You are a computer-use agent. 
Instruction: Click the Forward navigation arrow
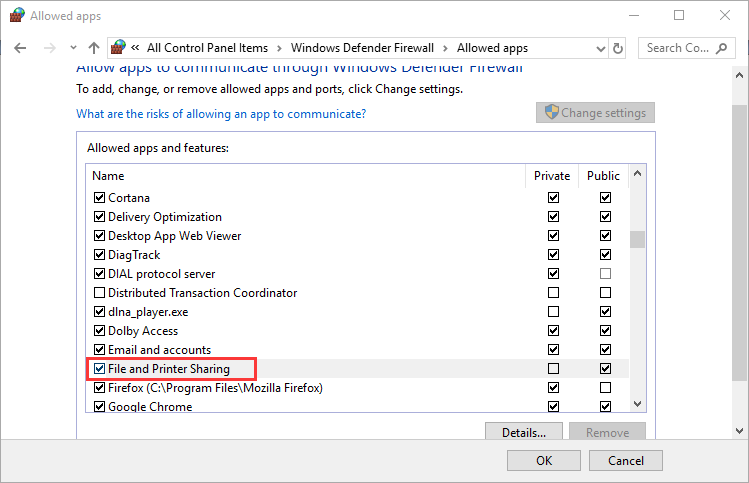(x=50, y=48)
